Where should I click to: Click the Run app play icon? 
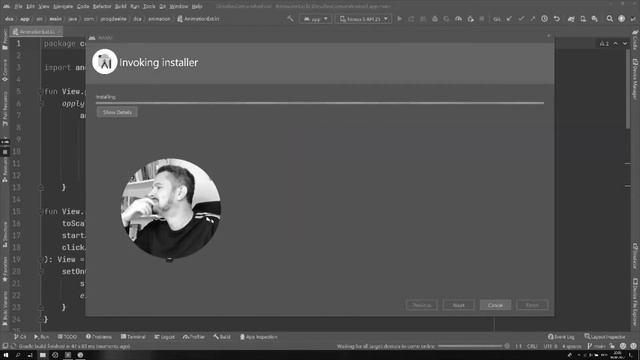(x=400, y=19)
